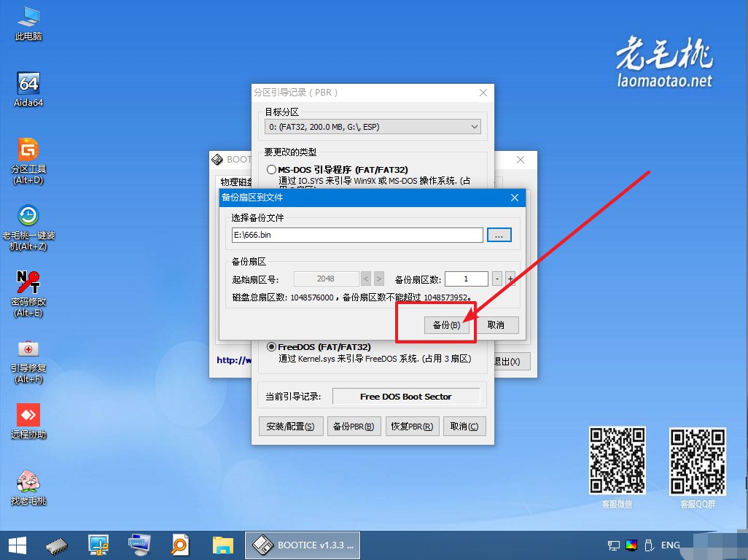Click the 客服微信 QR code
The width and height of the screenshot is (748, 560).
(x=618, y=460)
